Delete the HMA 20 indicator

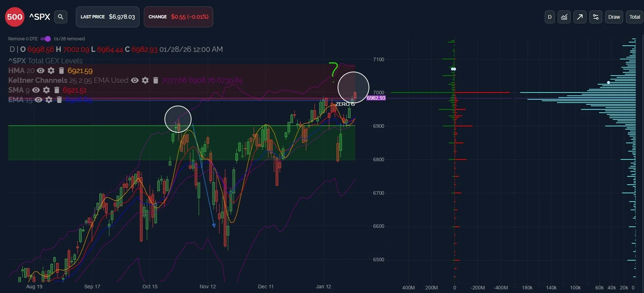[x=61, y=71]
